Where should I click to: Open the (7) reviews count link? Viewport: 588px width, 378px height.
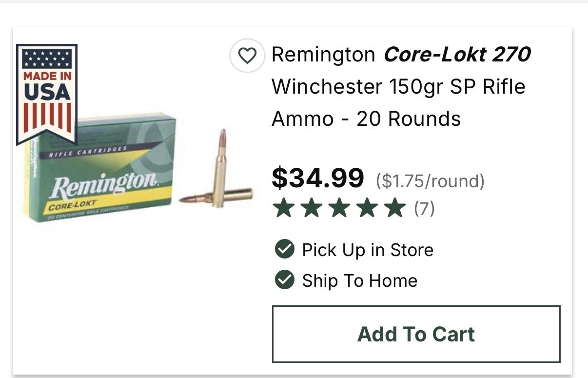pyautogui.click(x=424, y=209)
